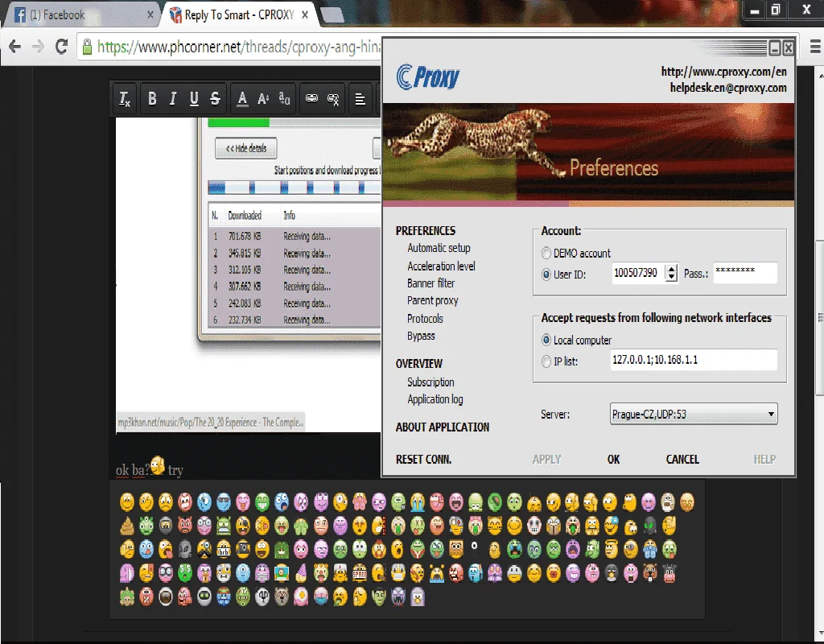824x644 pixels.
Task: Select the User ID radio button
Action: tap(546, 275)
